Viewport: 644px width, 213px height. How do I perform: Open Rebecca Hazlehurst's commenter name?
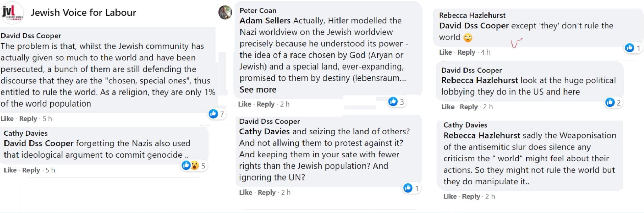pyautogui.click(x=472, y=15)
